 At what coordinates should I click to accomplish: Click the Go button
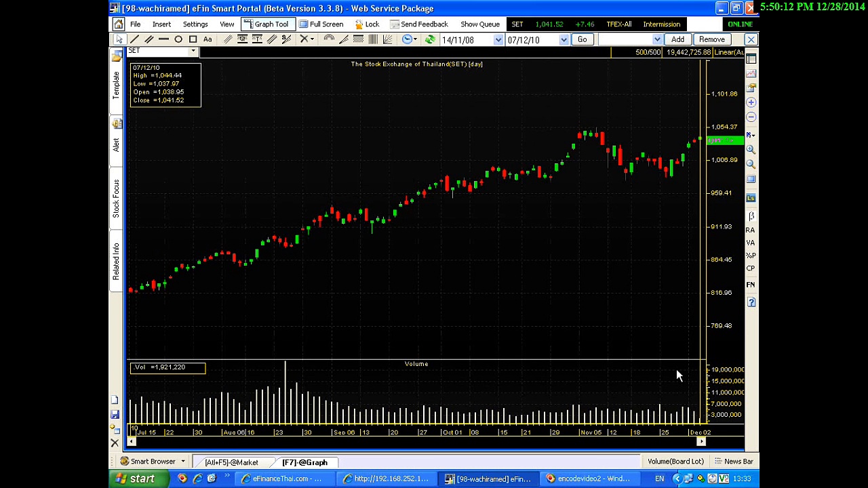[x=582, y=39]
